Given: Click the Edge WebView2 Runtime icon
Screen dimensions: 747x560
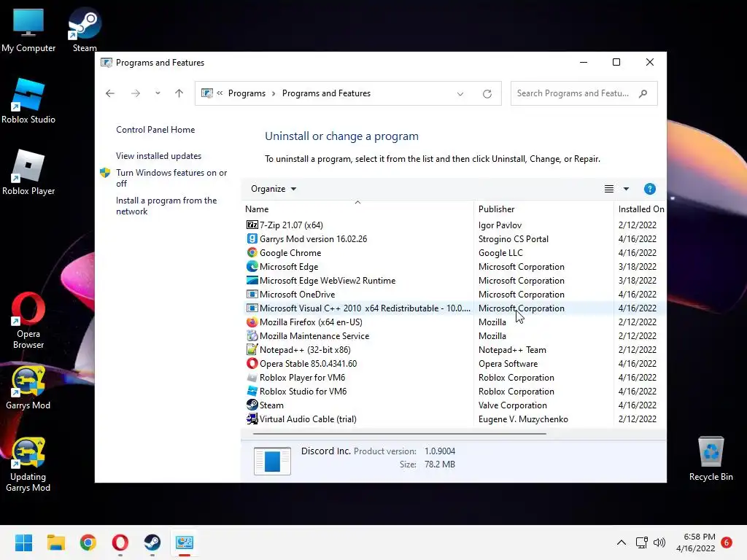Looking at the screenshot, I should tap(252, 280).
